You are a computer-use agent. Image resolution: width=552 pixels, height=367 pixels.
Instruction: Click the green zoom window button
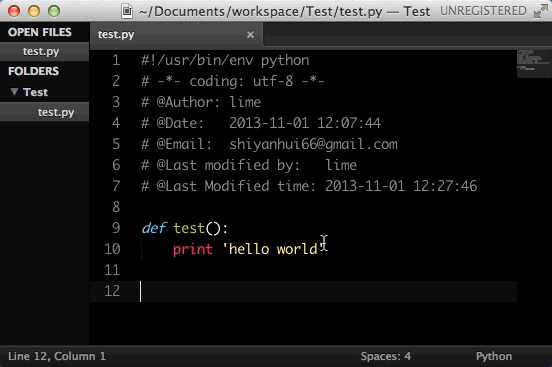pyautogui.click(x=54, y=11)
